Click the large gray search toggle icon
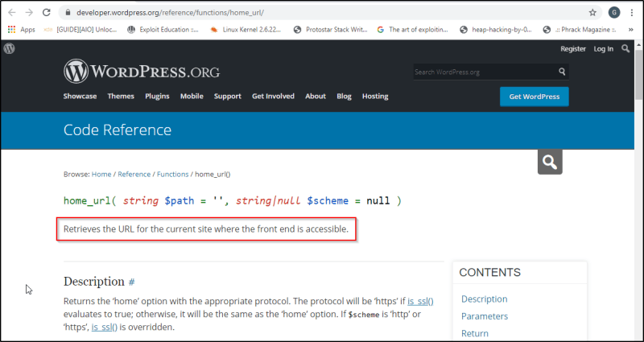This screenshot has width=644, height=342. (x=550, y=162)
